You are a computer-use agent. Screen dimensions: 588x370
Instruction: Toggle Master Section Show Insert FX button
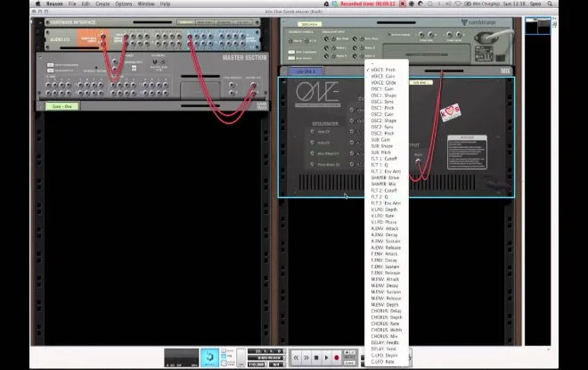(50, 70)
